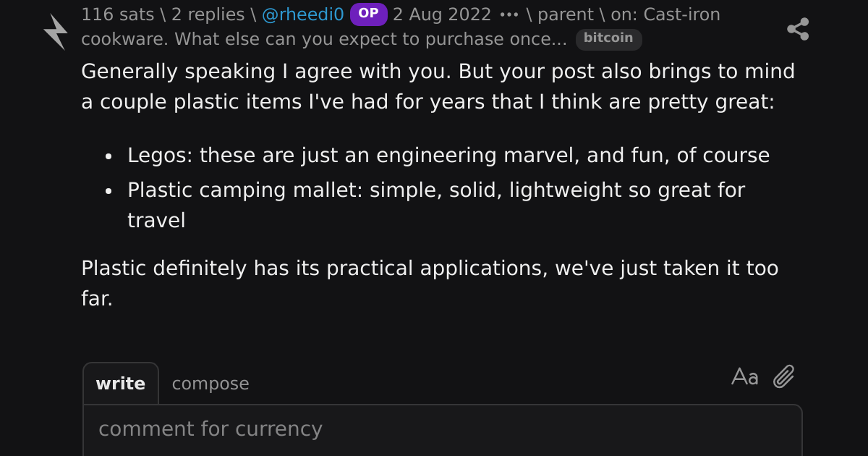Viewport: 868px width, 456px height.
Task: Open the @rheedi0 user profile
Action: pos(302,14)
